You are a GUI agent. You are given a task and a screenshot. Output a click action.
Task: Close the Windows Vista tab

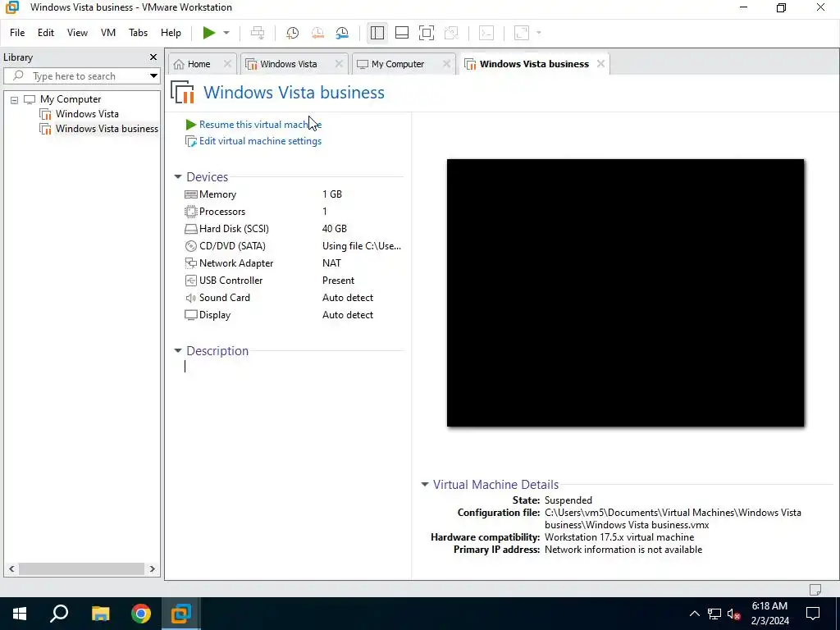pos(339,64)
